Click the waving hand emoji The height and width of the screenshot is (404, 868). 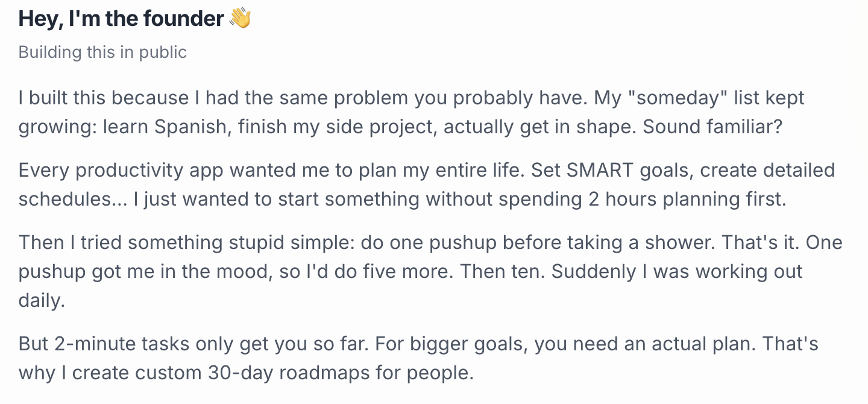[241, 19]
